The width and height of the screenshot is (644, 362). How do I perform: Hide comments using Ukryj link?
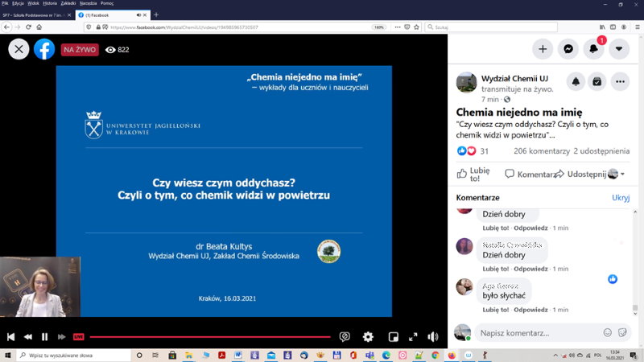(621, 198)
